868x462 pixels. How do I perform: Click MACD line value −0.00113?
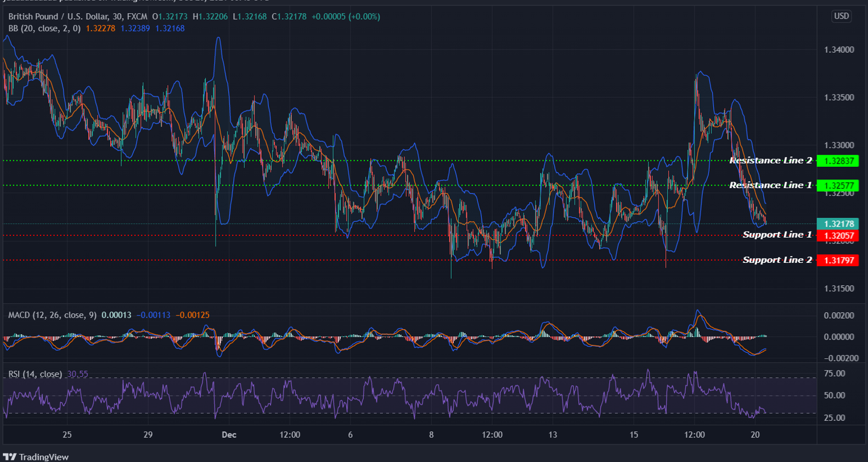(x=153, y=315)
